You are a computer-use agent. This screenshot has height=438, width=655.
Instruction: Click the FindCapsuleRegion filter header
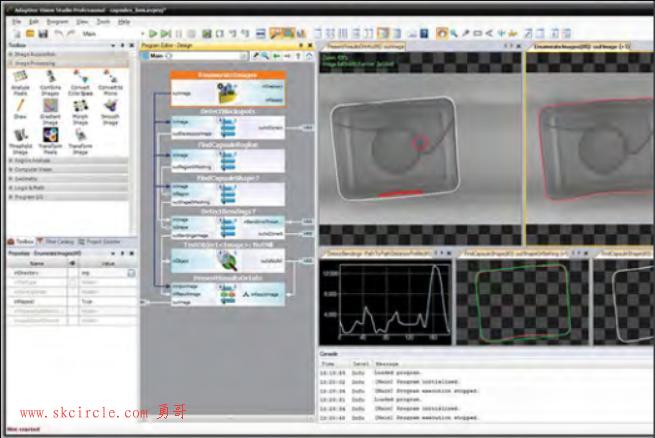click(x=228, y=145)
